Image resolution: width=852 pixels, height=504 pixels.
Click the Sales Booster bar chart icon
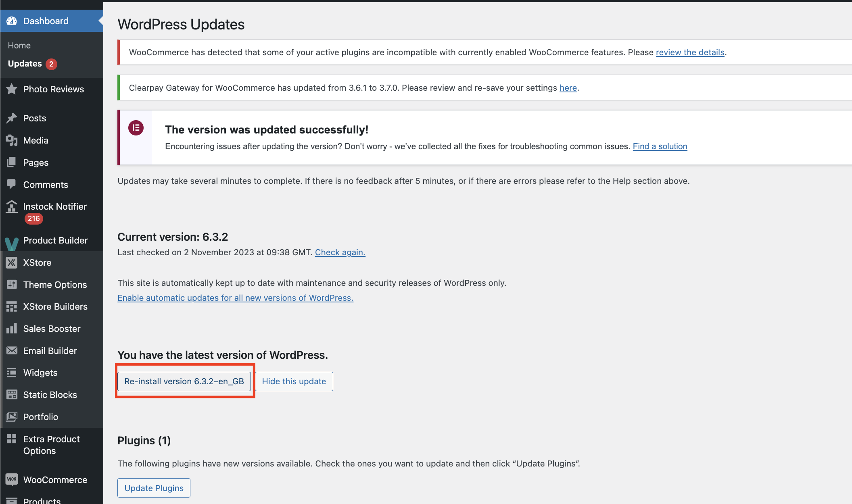(x=11, y=329)
